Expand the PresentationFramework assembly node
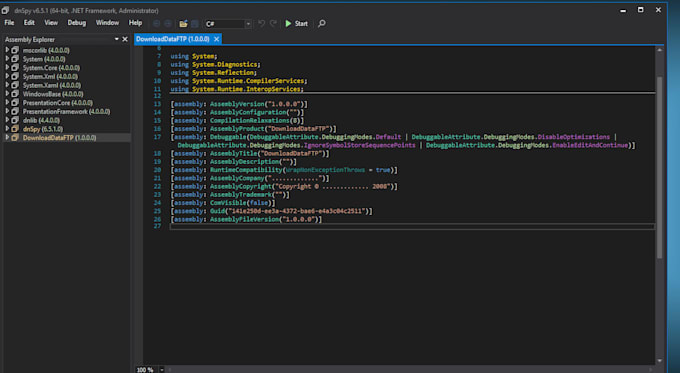This screenshot has width=680, height=373. [7, 111]
